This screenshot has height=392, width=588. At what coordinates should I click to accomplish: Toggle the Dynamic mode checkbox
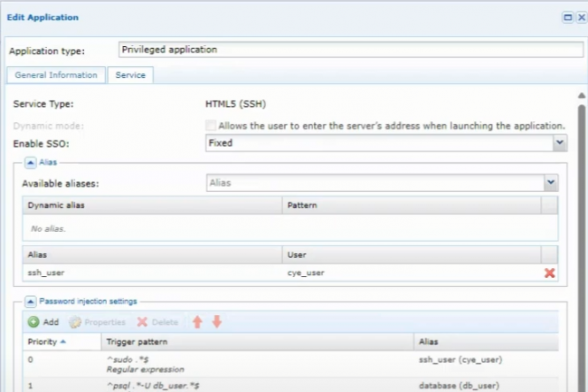tap(211, 125)
